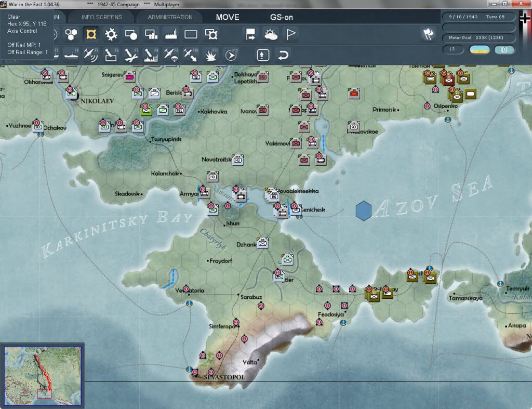Open the ADMINISTRATION tab
Viewport: 532px width, 409px height.
coord(170,17)
